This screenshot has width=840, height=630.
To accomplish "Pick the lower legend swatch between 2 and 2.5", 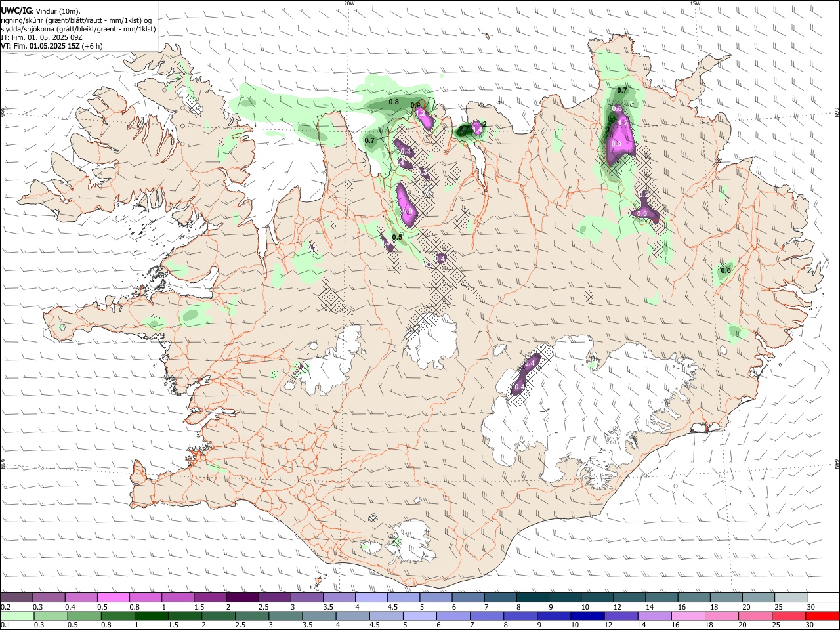I will coord(218,616).
